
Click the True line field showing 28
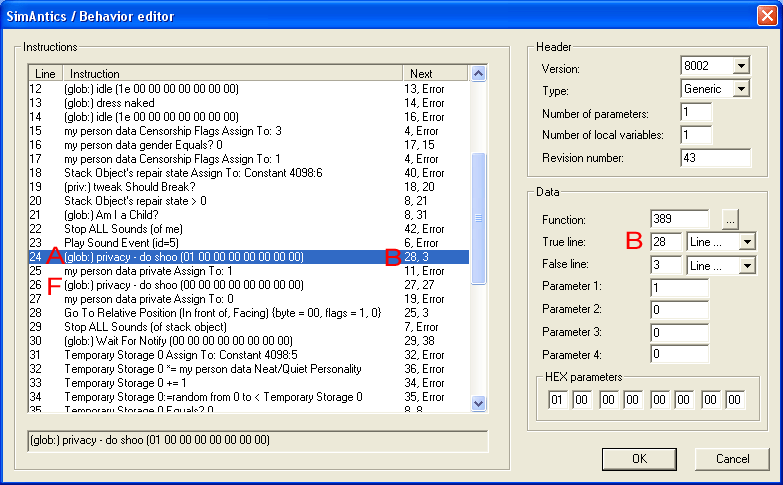(x=666, y=242)
